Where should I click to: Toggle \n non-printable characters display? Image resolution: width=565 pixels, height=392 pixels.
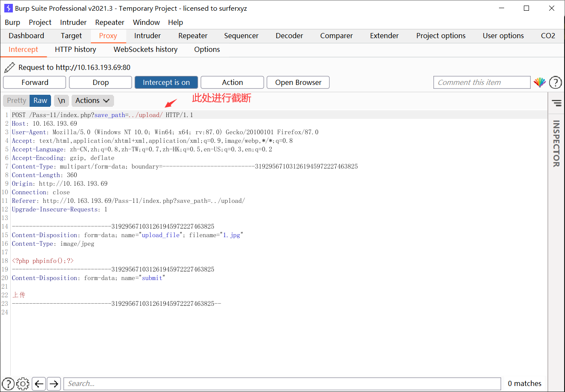click(x=61, y=100)
